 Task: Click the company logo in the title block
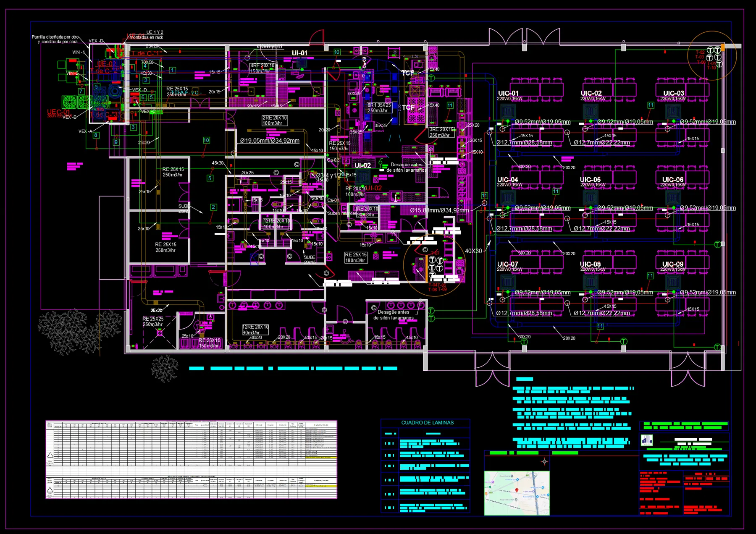[647, 441]
